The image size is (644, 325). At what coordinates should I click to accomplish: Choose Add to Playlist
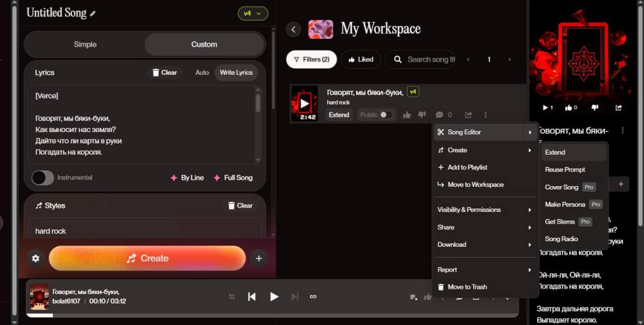point(486,168)
